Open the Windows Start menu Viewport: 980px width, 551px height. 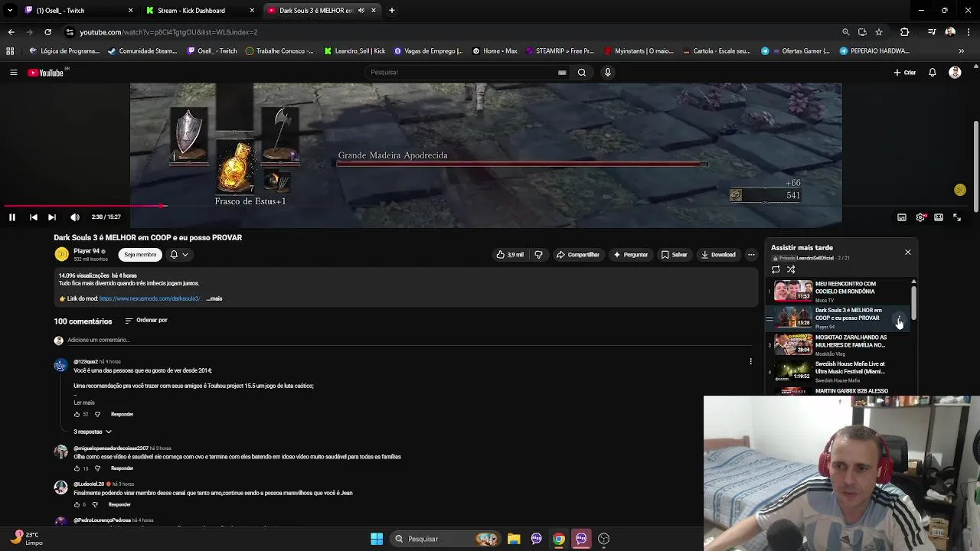[x=377, y=539]
